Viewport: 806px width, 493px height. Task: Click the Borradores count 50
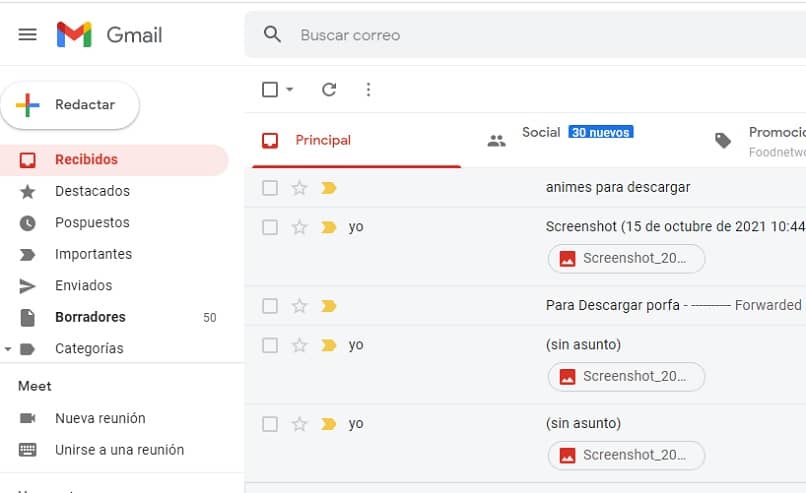[x=210, y=318]
